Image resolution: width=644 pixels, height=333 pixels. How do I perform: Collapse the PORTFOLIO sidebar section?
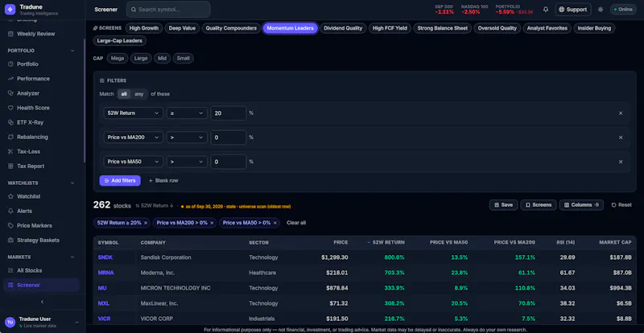[x=72, y=51]
